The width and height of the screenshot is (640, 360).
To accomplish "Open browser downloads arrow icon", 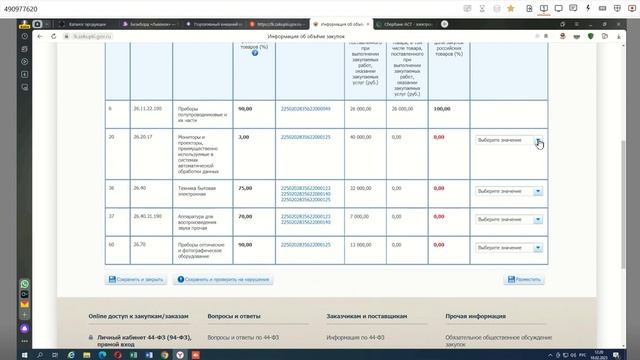I will (x=619, y=36).
